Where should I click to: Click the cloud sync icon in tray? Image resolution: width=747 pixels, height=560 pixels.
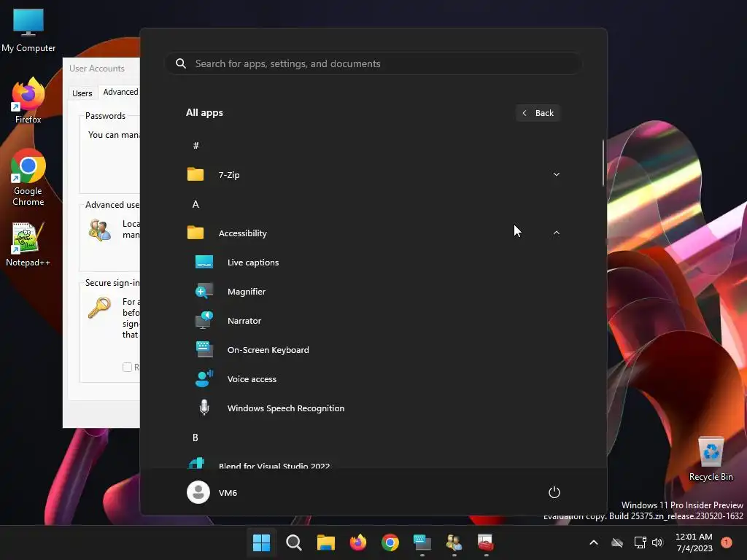click(617, 542)
